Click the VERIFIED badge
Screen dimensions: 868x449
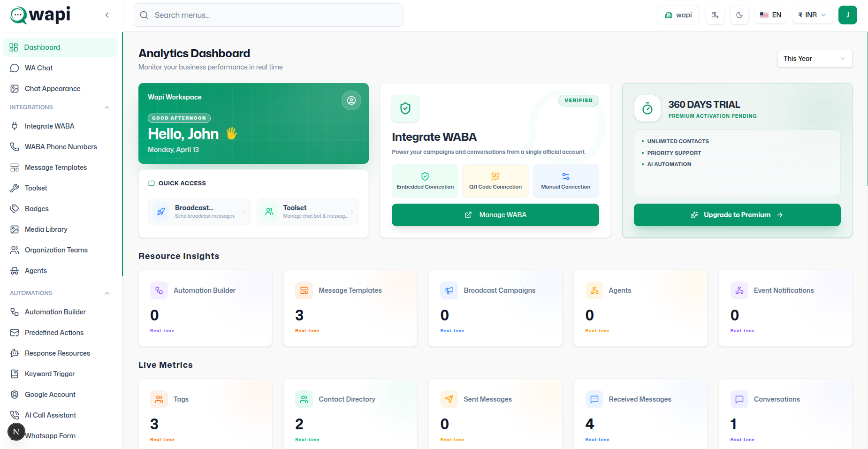tap(578, 100)
